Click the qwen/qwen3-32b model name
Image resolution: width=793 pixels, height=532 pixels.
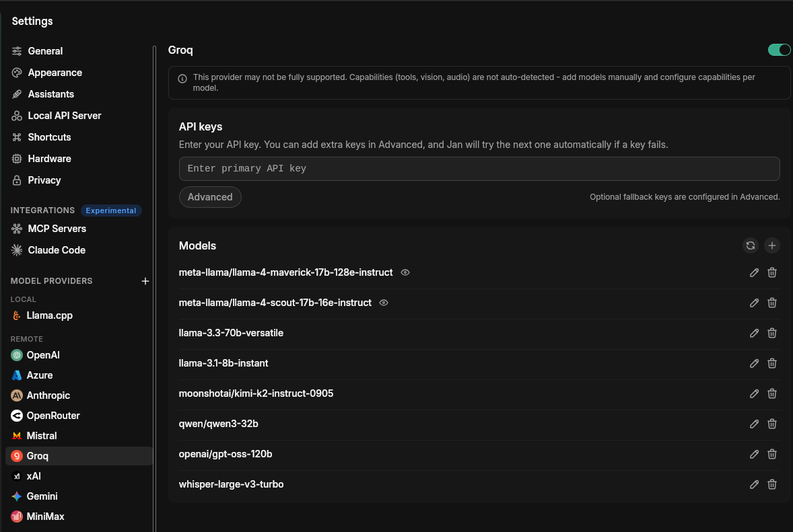[x=219, y=424]
